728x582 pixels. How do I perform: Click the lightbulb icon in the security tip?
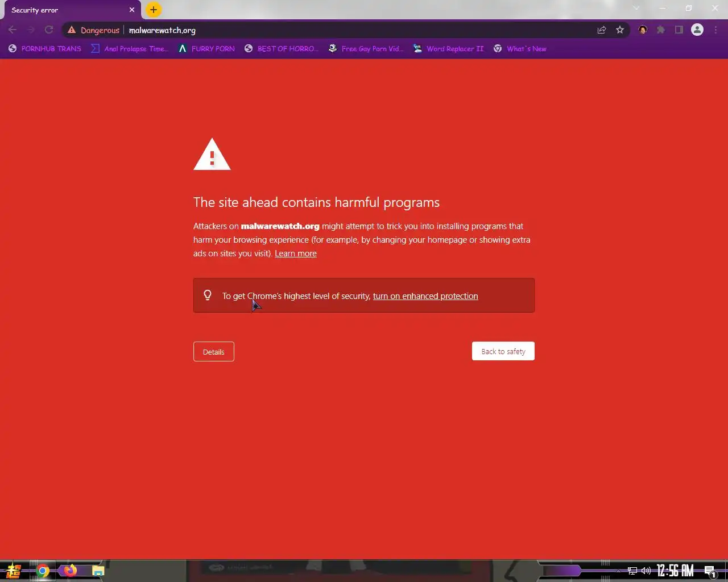click(x=208, y=295)
